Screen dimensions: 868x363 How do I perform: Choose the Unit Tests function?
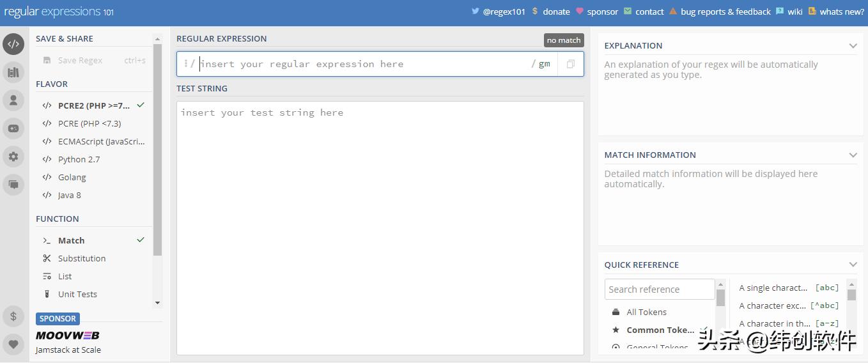click(x=93, y=294)
